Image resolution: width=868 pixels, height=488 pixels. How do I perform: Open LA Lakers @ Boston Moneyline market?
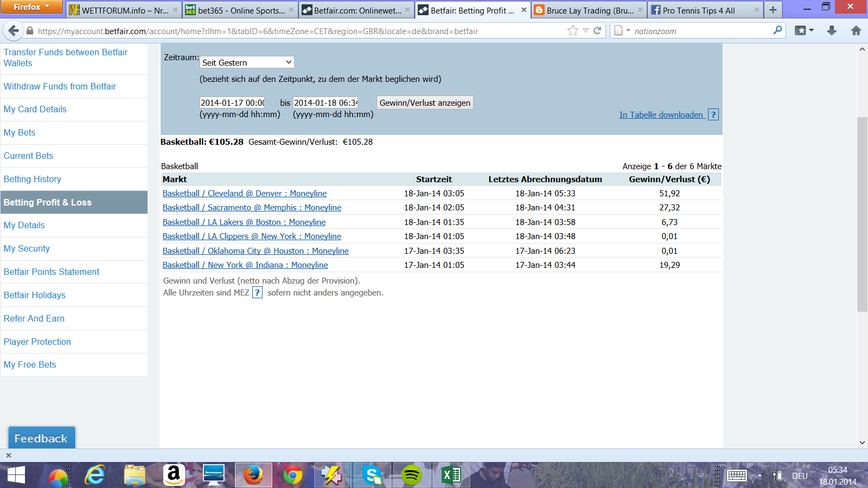pyautogui.click(x=244, y=222)
